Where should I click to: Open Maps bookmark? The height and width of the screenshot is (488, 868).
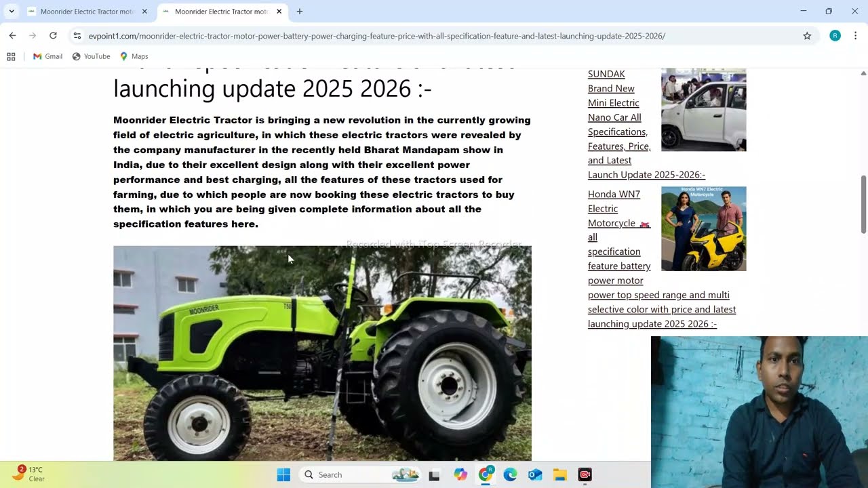[x=134, y=56]
